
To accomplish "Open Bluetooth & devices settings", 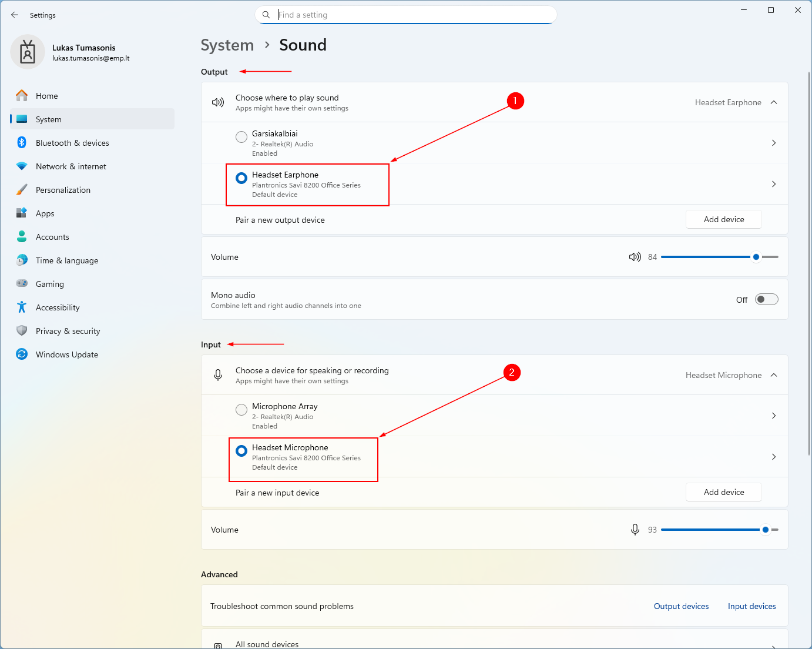I will click(x=72, y=142).
